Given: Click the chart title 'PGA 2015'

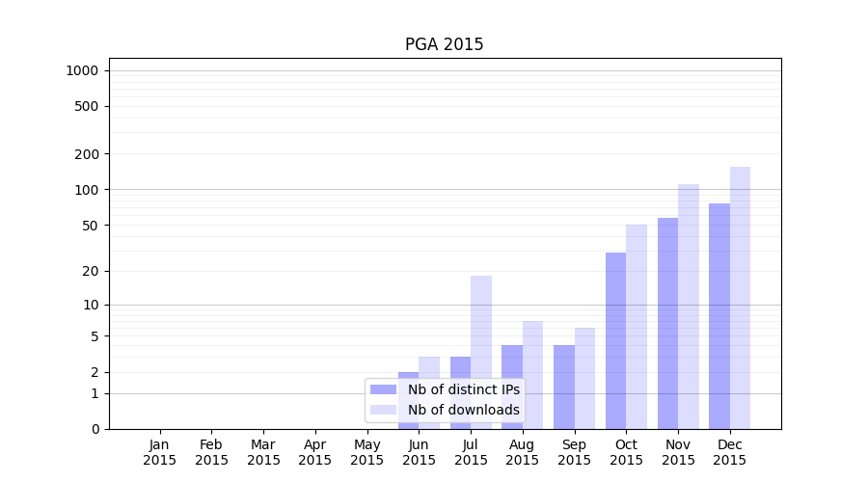Looking at the screenshot, I should [444, 44].
